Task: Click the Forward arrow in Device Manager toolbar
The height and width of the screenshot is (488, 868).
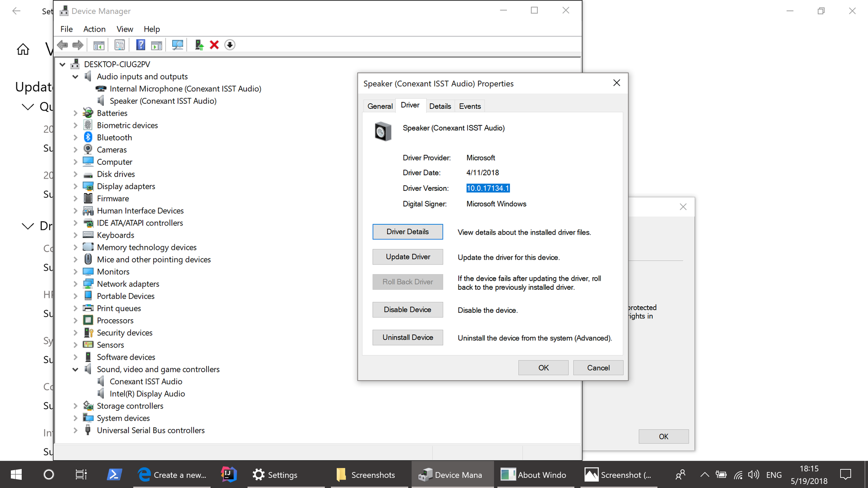Action: coord(78,45)
